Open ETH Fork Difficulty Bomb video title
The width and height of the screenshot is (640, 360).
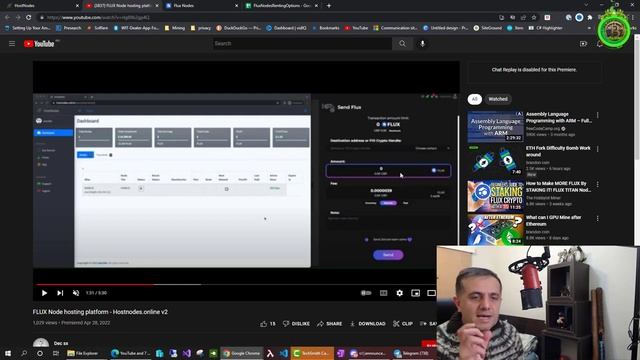(x=558, y=151)
